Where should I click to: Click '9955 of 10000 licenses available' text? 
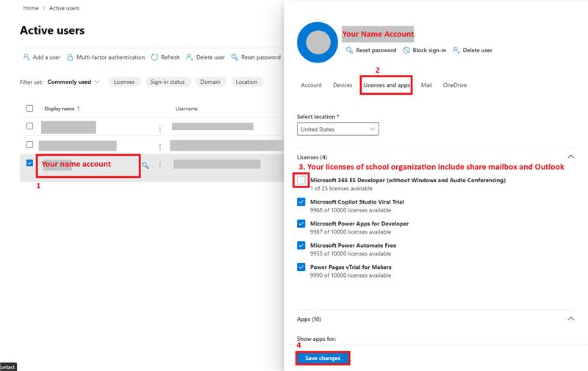(x=351, y=253)
